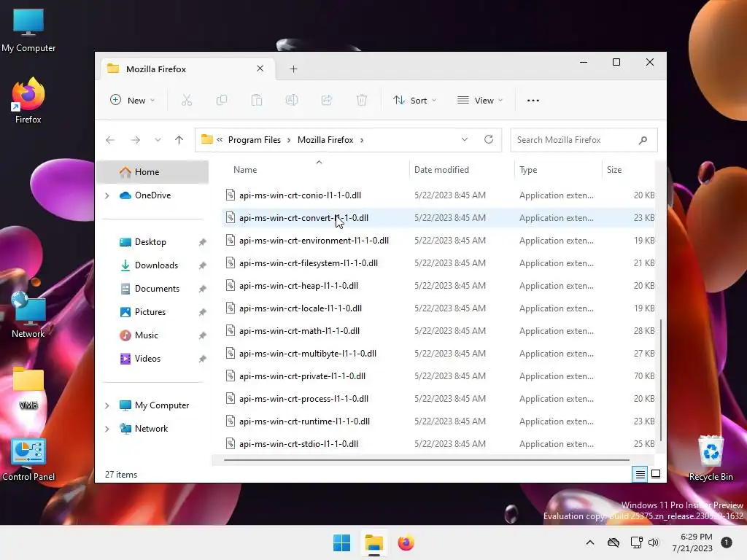747x560 pixels.
Task: Click the Delete trash icon in toolbar
Action: click(362, 101)
